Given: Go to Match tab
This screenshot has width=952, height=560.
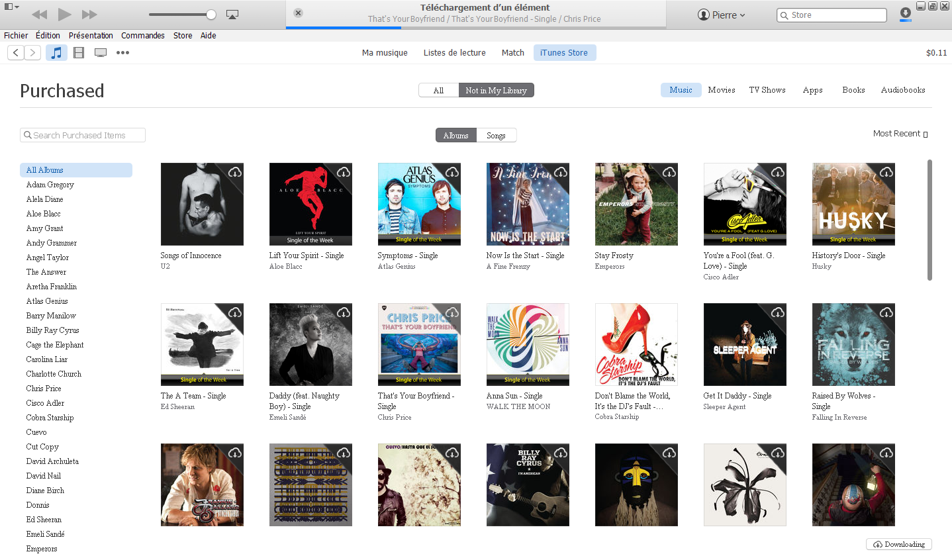Looking at the screenshot, I should pyautogui.click(x=513, y=53).
